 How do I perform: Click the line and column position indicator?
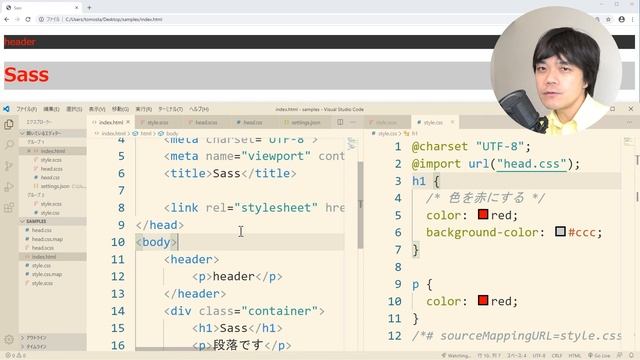489,356
